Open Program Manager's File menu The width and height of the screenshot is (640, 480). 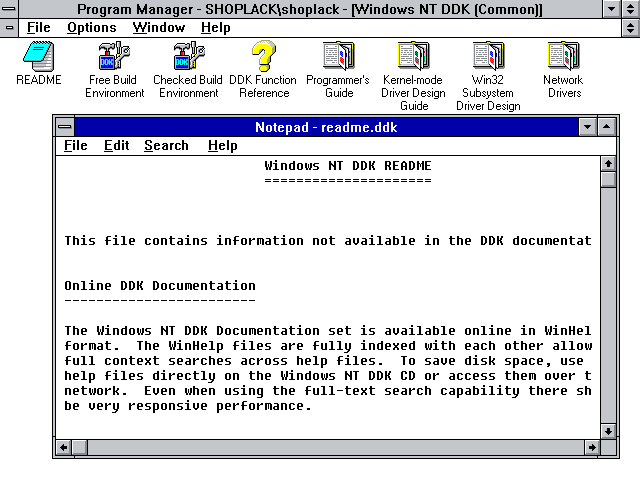pyautogui.click(x=39, y=28)
